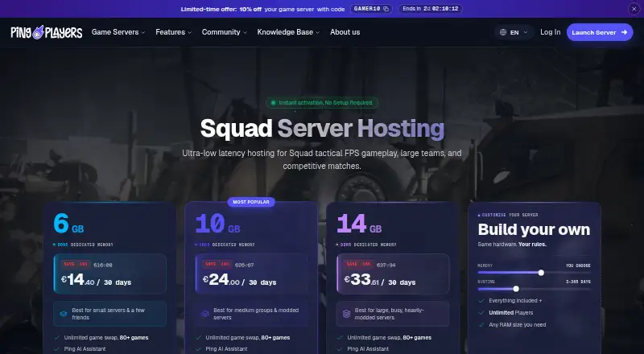Click the 14 GB plan stack icon

[x=347, y=314]
